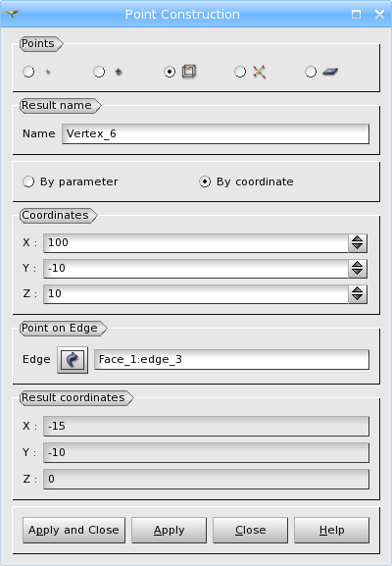Click the Apply button
The height and width of the screenshot is (566, 392).
[x=170, y=530]
